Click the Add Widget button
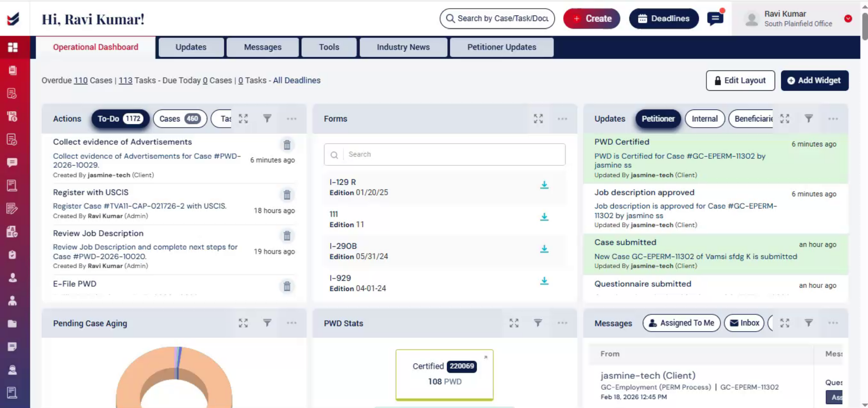 tap(814, 80)
